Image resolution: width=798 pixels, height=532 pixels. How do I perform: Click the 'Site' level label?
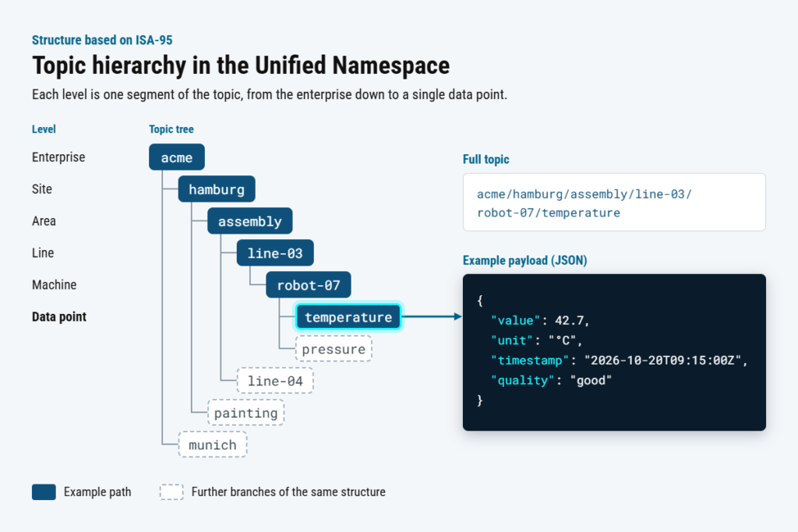tap(42, 189)
